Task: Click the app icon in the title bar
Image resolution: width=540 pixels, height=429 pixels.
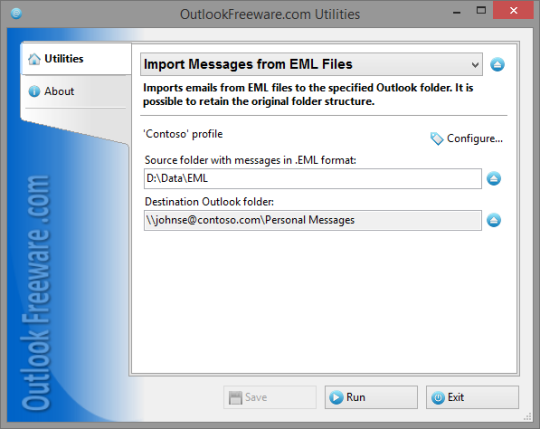Action: click(x=16, y=13)
